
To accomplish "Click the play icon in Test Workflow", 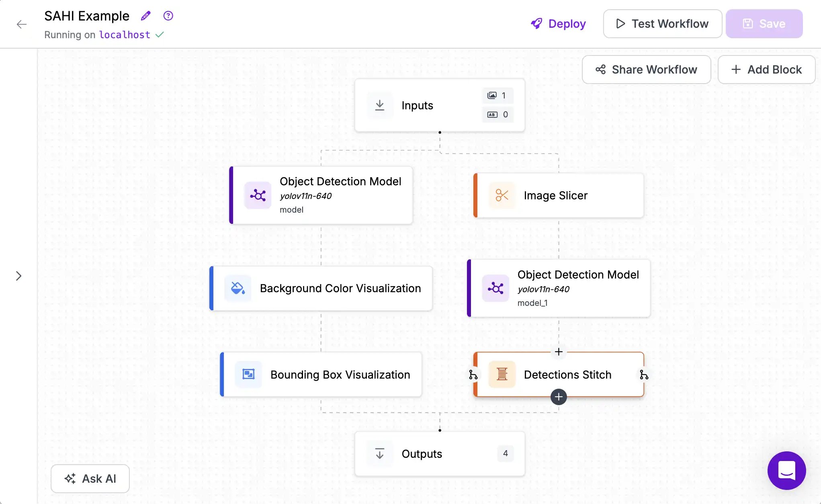I will 620,24.
